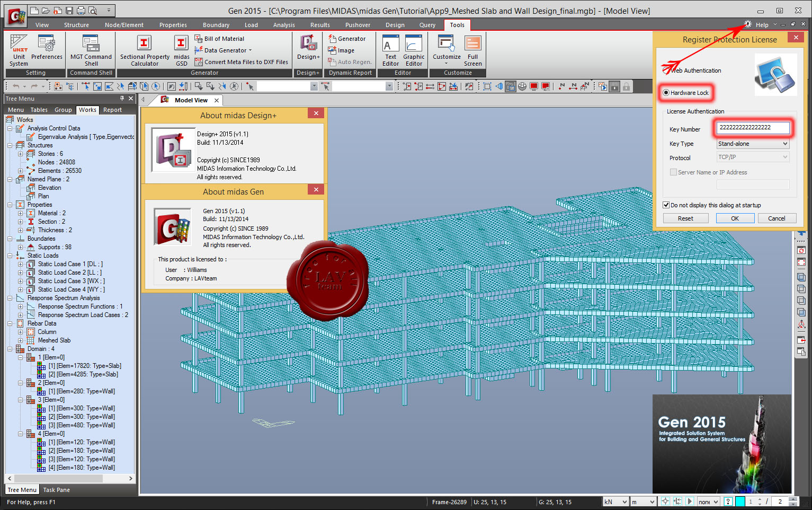The image size is (812, 510).
Task: Switch to Full Screen mode
Action: (x=473, y=50)
